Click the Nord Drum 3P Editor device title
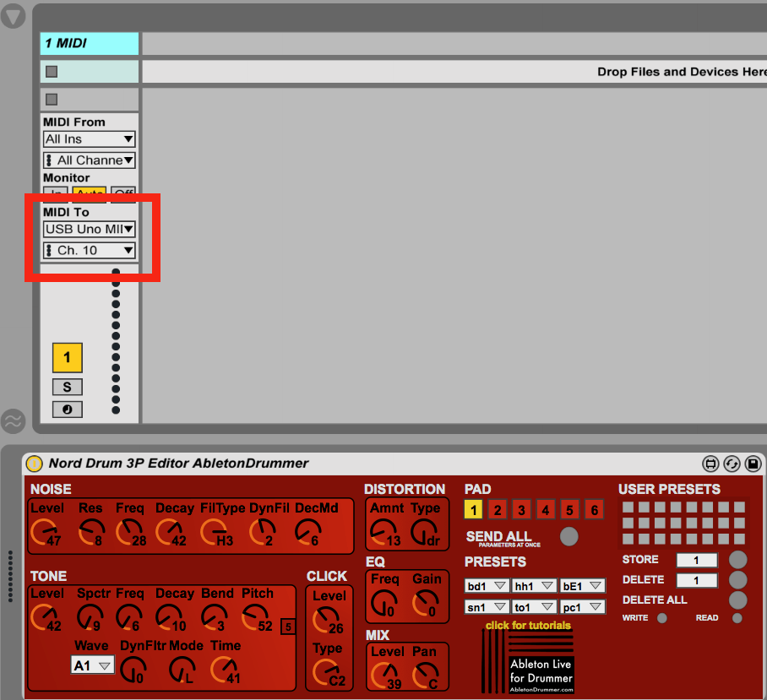Viewport: 767px width, 700px height. pyautogui.click(x=178, y=464)
